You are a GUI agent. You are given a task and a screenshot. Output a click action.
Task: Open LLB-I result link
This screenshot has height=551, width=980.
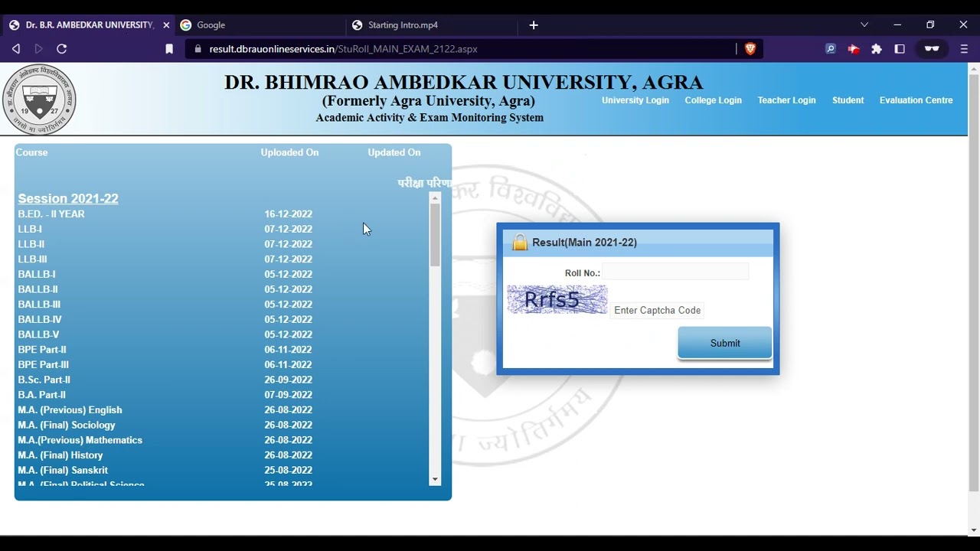click(x=30, y=229)
